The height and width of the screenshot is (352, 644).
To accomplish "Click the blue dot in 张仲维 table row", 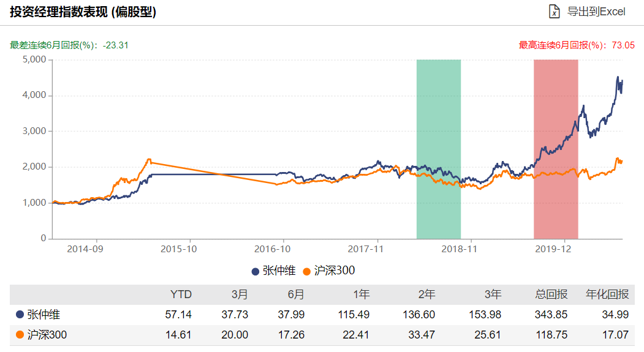I will (x=20, y=315).
